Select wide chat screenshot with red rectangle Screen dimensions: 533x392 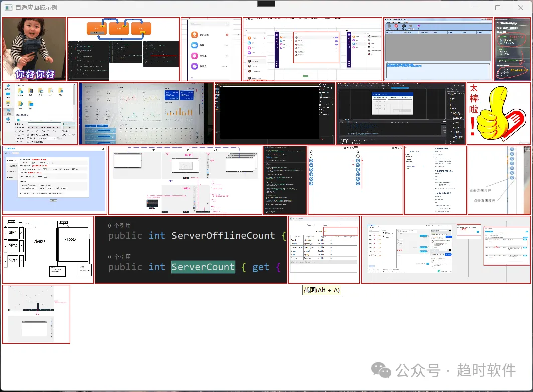coord(312,49)
